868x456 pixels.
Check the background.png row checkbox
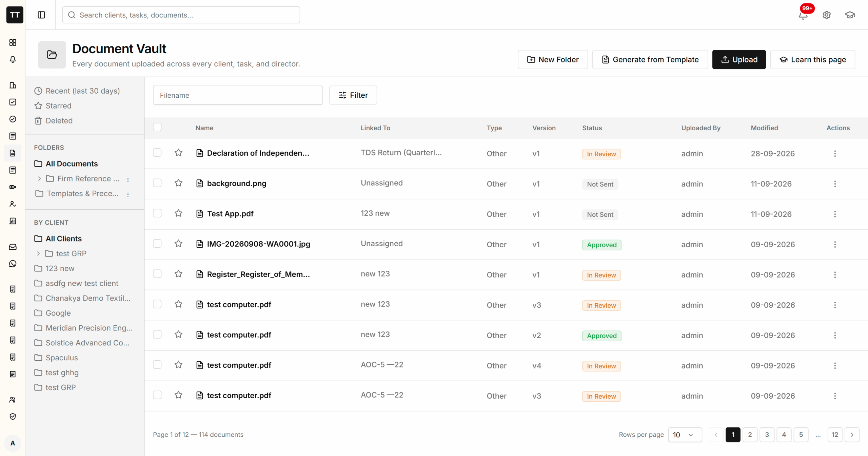click(157, 183)
